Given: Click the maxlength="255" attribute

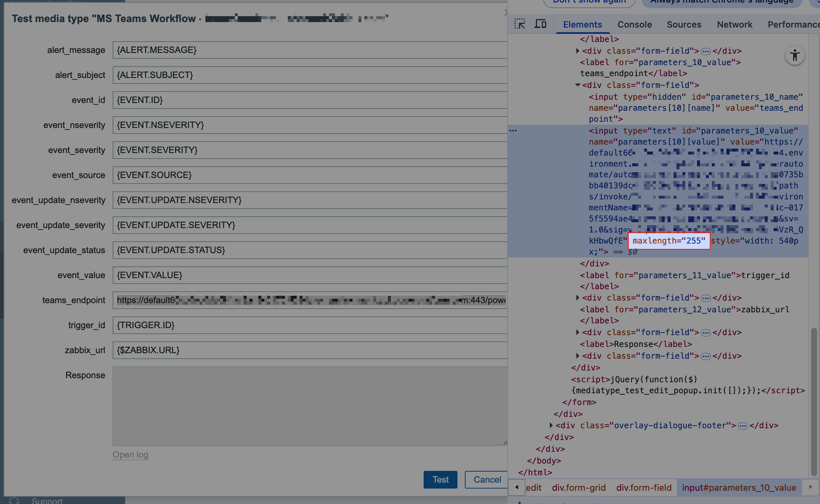Looking at the screenshot, I should (669, 241).
